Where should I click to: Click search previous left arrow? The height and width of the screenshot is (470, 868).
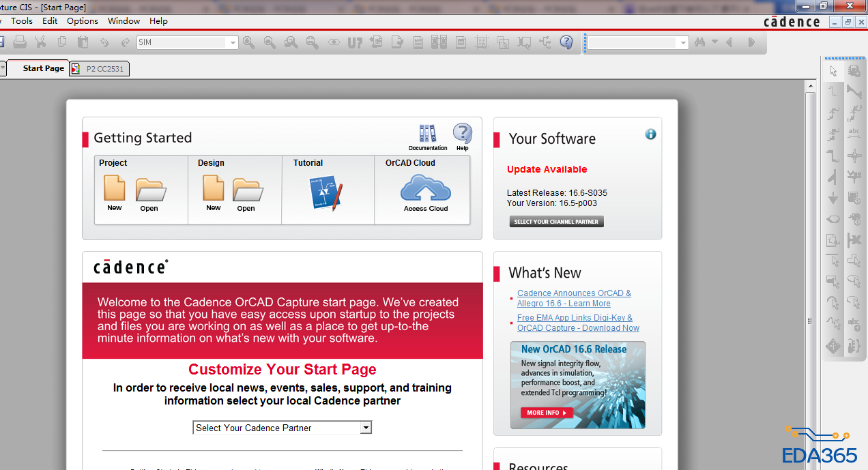click(x=729, y=42)
